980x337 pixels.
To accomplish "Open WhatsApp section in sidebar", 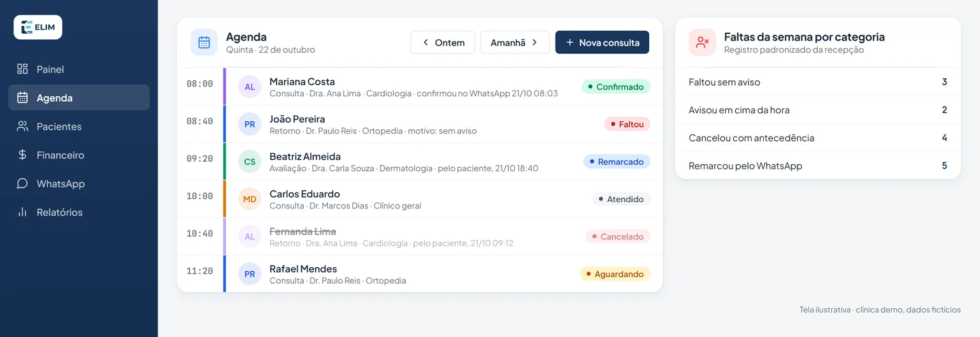I will pos(79,183).
